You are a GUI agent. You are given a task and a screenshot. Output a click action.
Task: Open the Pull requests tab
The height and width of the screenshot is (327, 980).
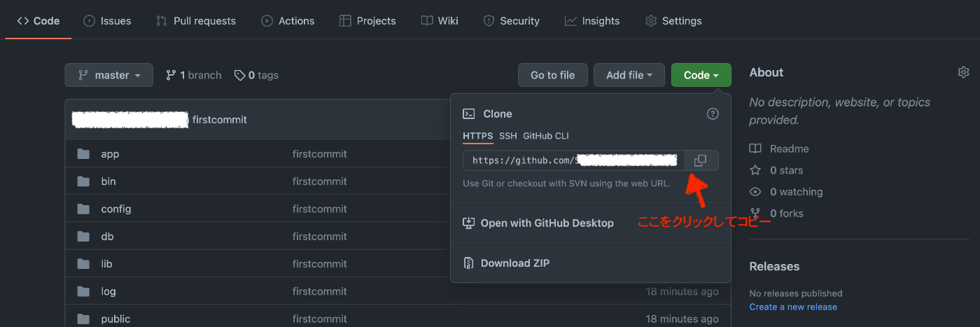pyautogui.click(x=196, y=20)
